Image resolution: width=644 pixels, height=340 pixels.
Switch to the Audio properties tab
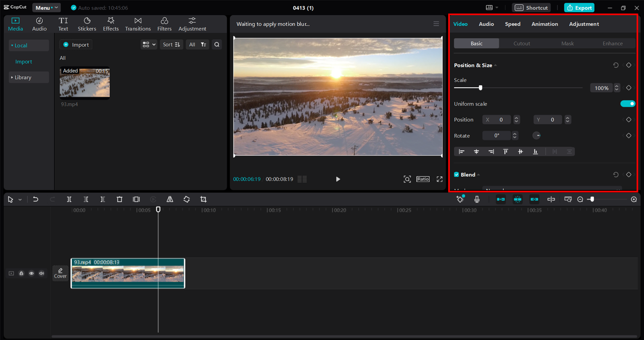[486, 24]
